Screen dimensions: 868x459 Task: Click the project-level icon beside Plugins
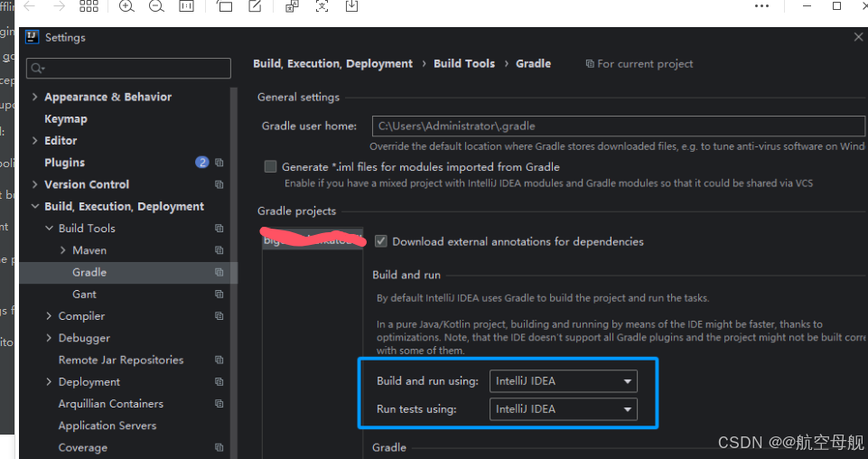tap(219, 163)
